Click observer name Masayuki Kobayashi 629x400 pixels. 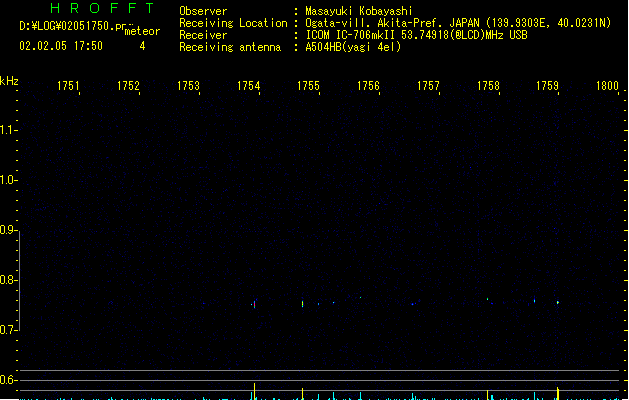(x=359, y=11)
